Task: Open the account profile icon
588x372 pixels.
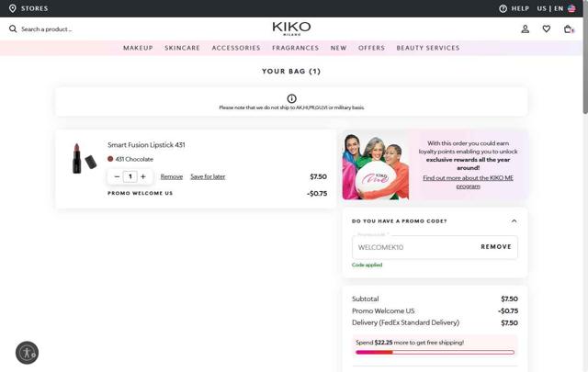Action: coord(525,28)
